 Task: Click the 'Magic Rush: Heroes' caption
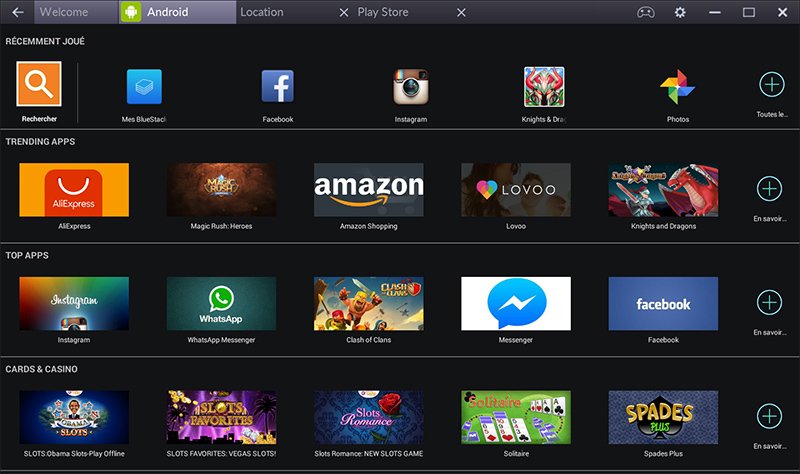pyautogui.click(x=221, y=226)
